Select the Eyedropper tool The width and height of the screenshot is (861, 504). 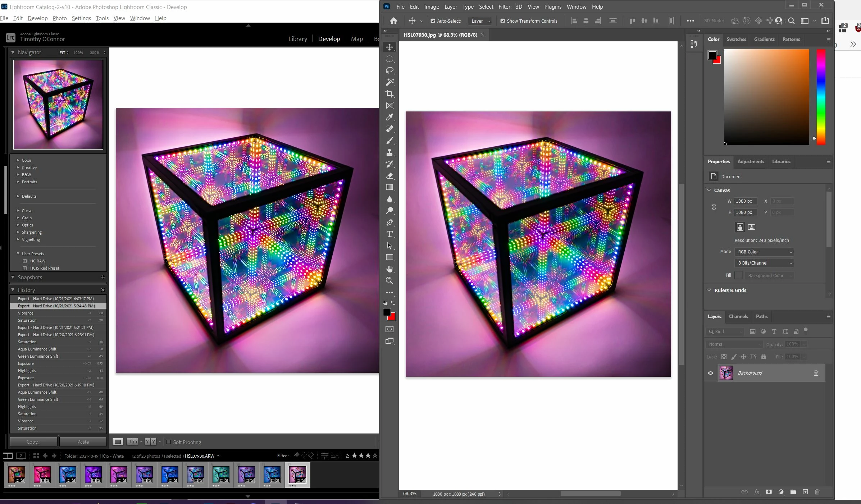coord(389,117)
